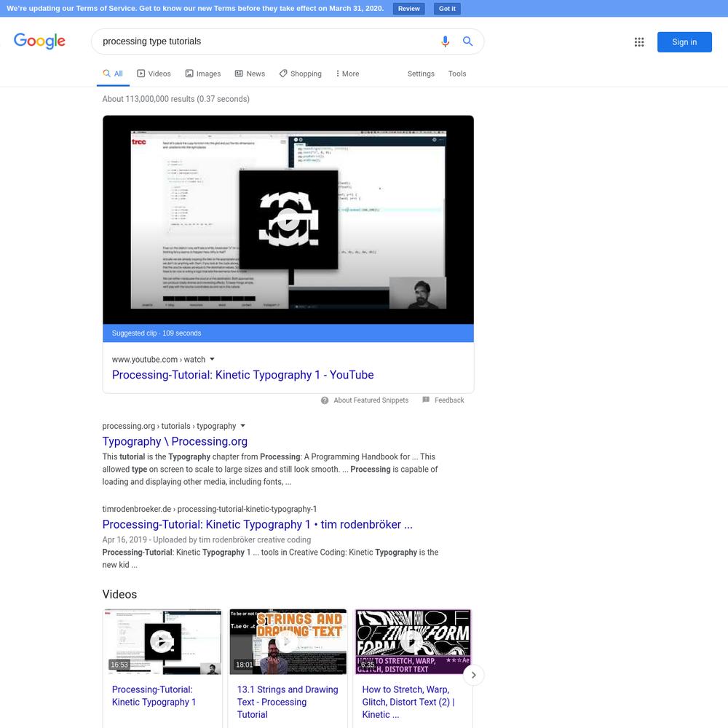728x728 pixels.
Task: Open How to Stretch, Warp, Glitch video title
Action: click(408, 702)
